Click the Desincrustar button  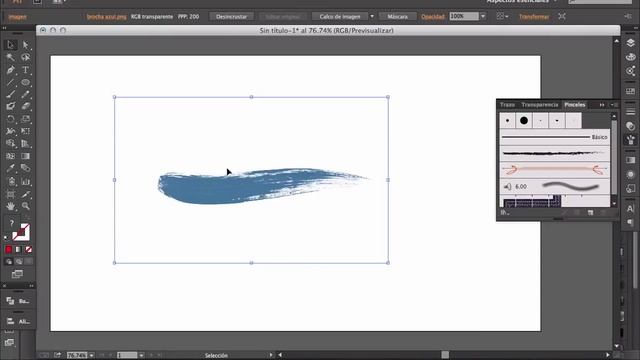[231, 16]
